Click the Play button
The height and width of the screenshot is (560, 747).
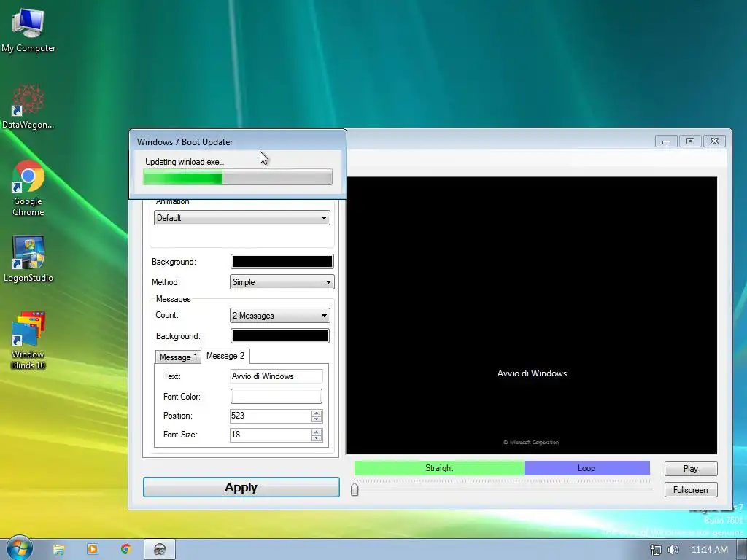(691, 469)
